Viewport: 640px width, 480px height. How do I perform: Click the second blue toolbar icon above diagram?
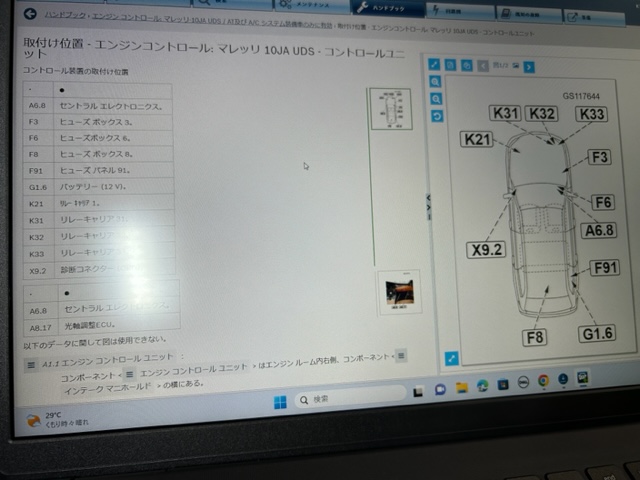tap(450, 65)
